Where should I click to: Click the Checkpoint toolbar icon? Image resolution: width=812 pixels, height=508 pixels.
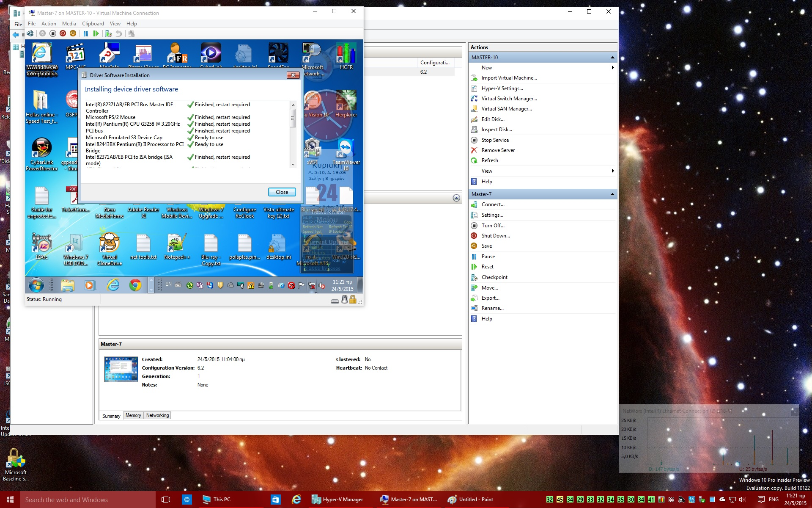point(109,33)
